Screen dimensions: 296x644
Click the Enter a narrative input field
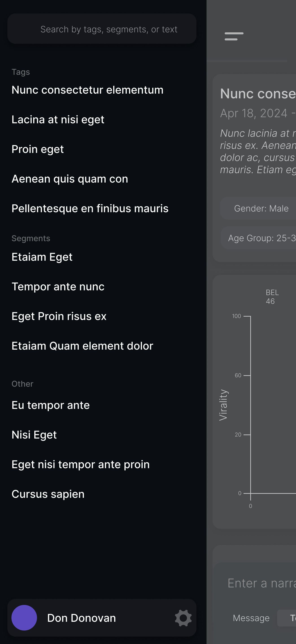click(x=261, y=583)
